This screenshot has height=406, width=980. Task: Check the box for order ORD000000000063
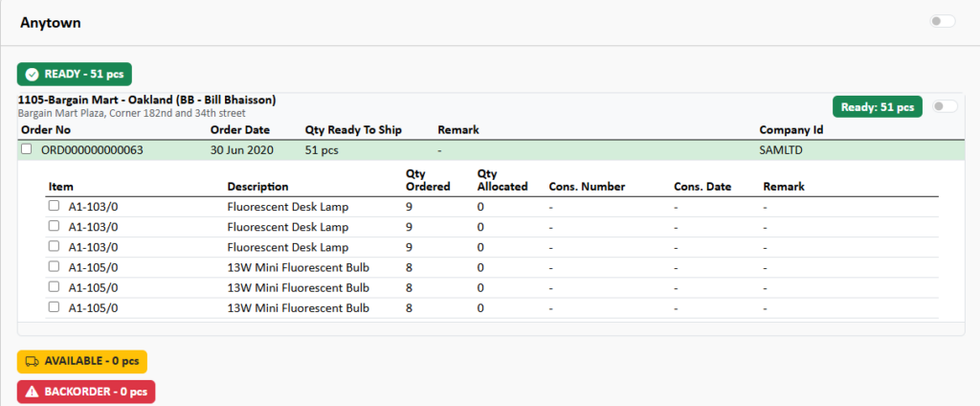click(x=27, y=149)
